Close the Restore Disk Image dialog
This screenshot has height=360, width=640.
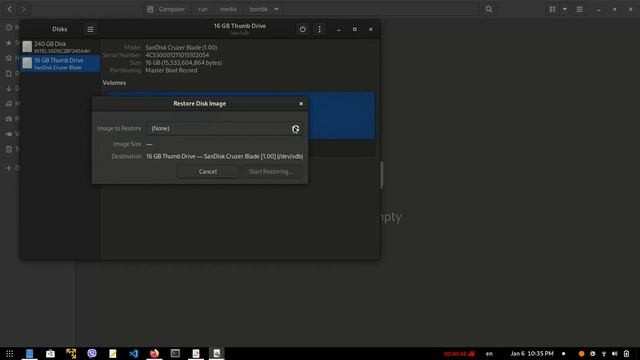click(x=301, y=104)
